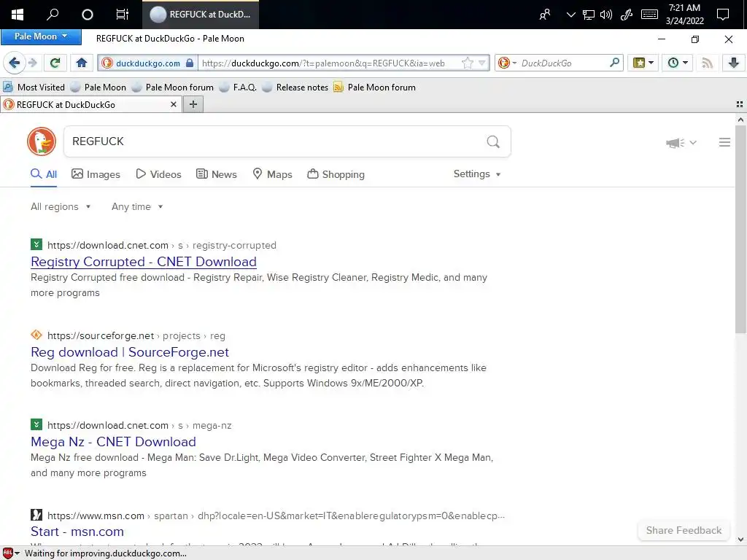Image resolution: width=747 pixels, height=560 pixels.
Task: Go to the home page
Action: (x=82, y=63)
